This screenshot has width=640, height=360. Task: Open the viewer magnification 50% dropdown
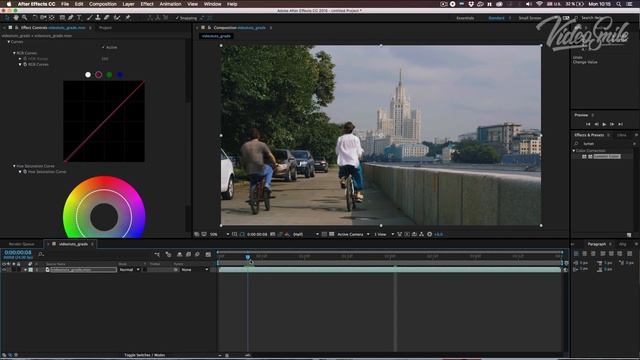[219, 234]
